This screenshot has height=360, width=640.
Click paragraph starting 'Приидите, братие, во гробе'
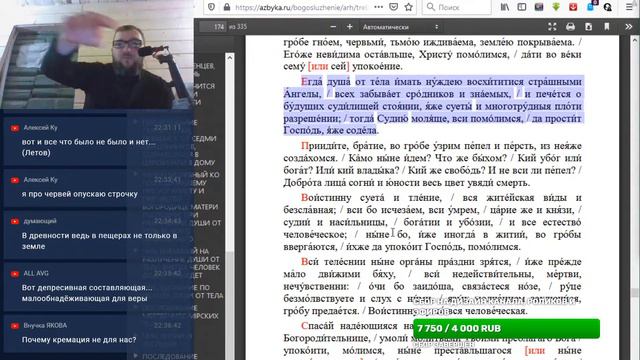(432, 164)
